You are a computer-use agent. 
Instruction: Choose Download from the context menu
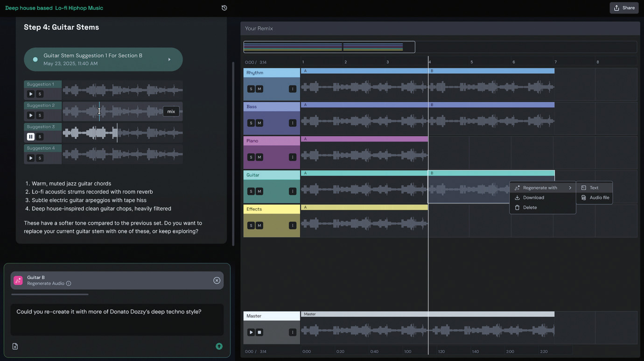point(533,198)
